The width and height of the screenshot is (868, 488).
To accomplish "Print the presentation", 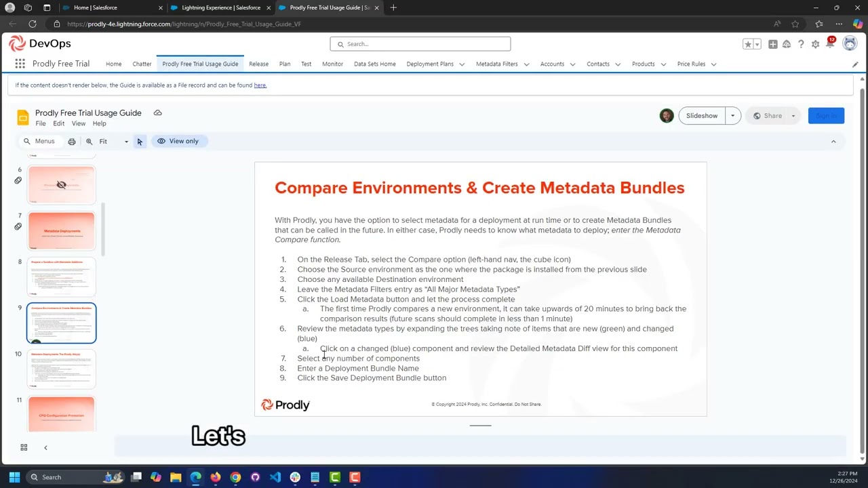I will coord(72,141).
